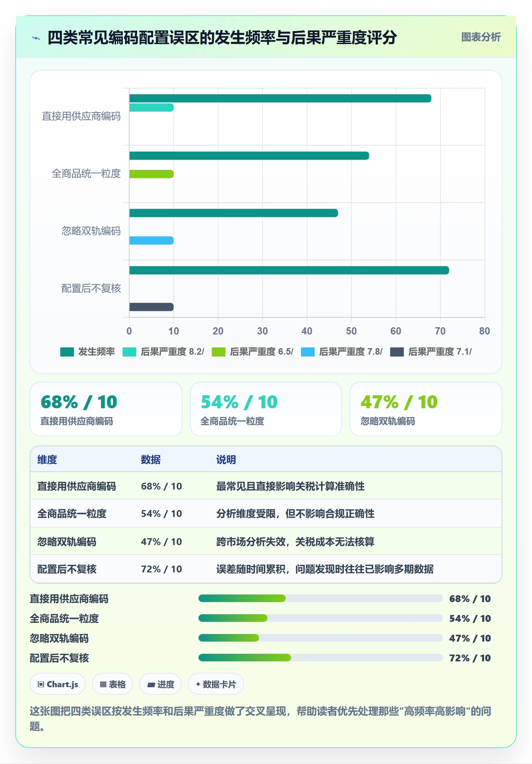Click the 进度 tag chip
The image size is (532, 764).
point(160,685)
